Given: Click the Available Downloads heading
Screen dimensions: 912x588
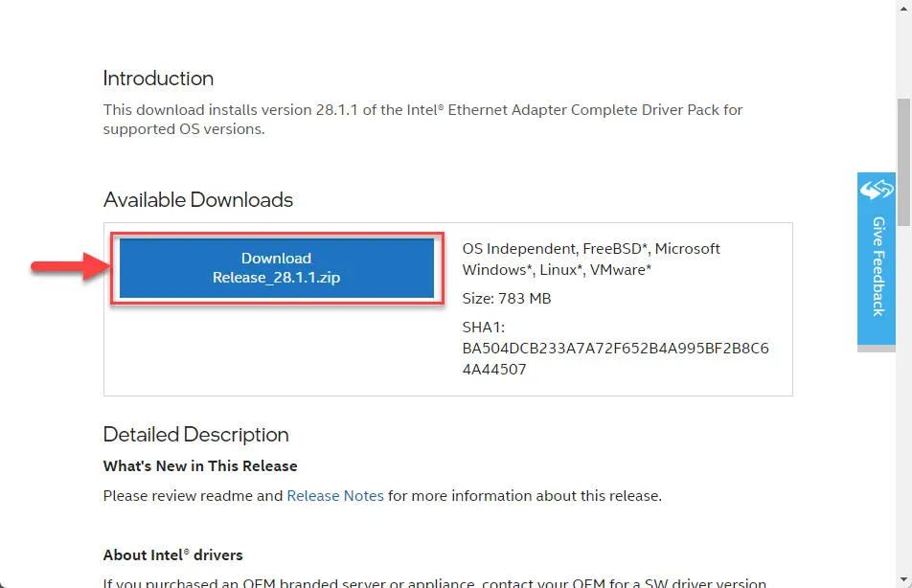Looking at the screenshot, I should pyautogui.click(x=197, y=199).
